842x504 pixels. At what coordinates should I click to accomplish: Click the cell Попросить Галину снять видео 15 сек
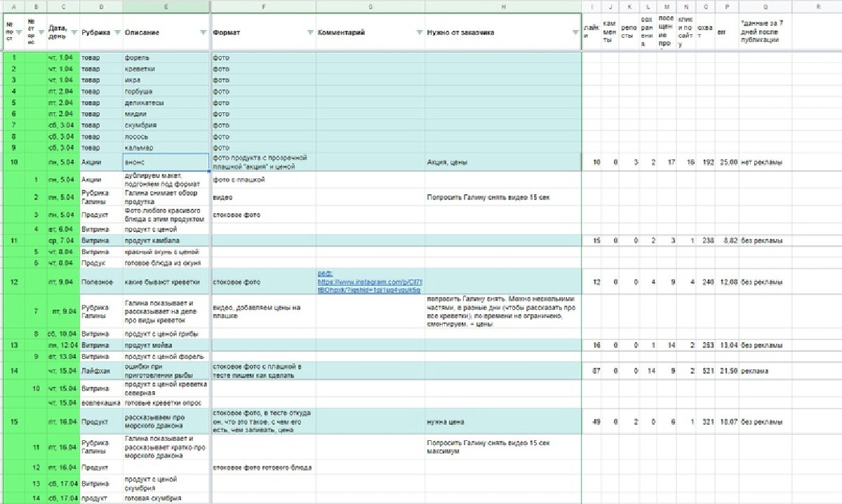click(x=503, y=198)
